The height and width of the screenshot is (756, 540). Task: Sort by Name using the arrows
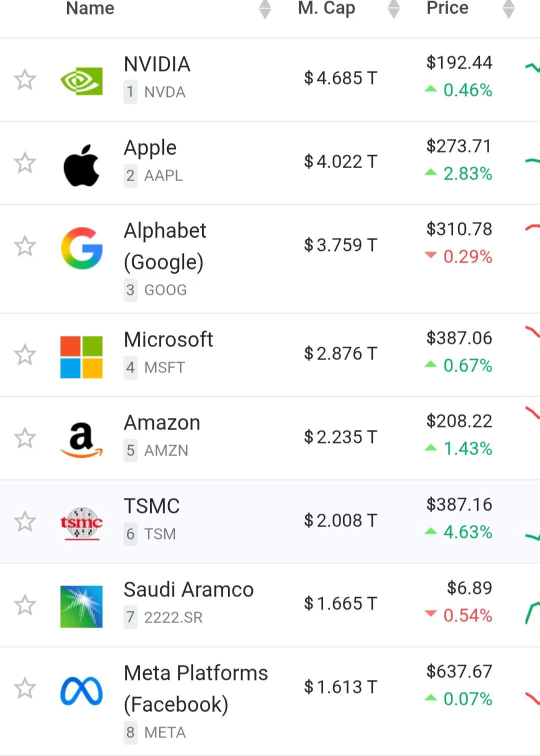pyautogui.click(x=265, y=9)
